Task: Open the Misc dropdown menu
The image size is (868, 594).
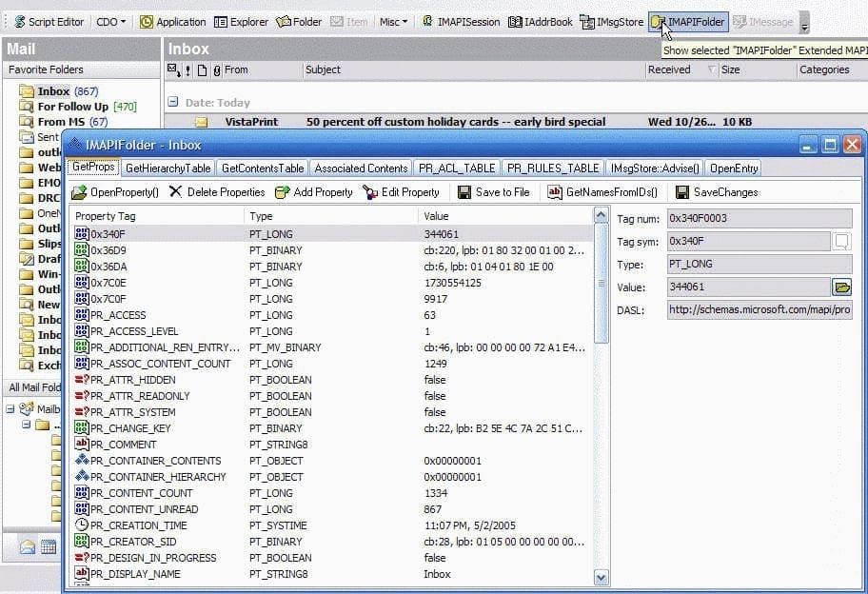Action: [x=393, y=22]
